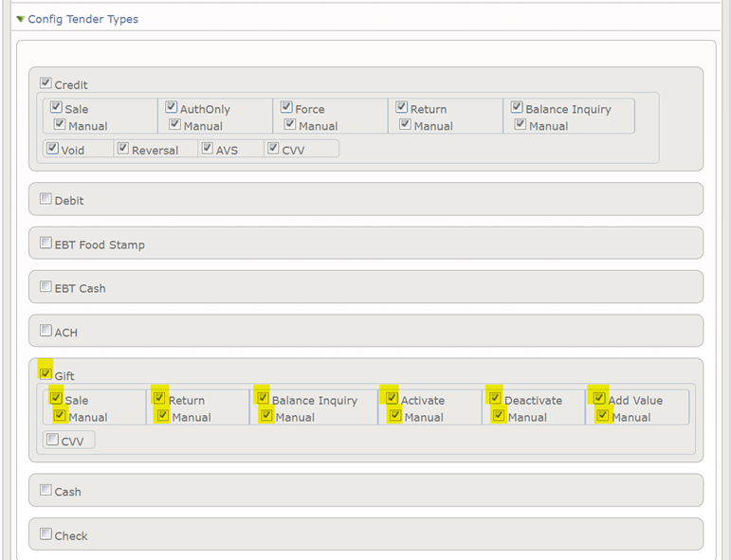Image resolution: width=731 pixels, height=560 pixels.
Task: Toggle the Gift Activate checkbox
Action: click(x=392, y=399)
